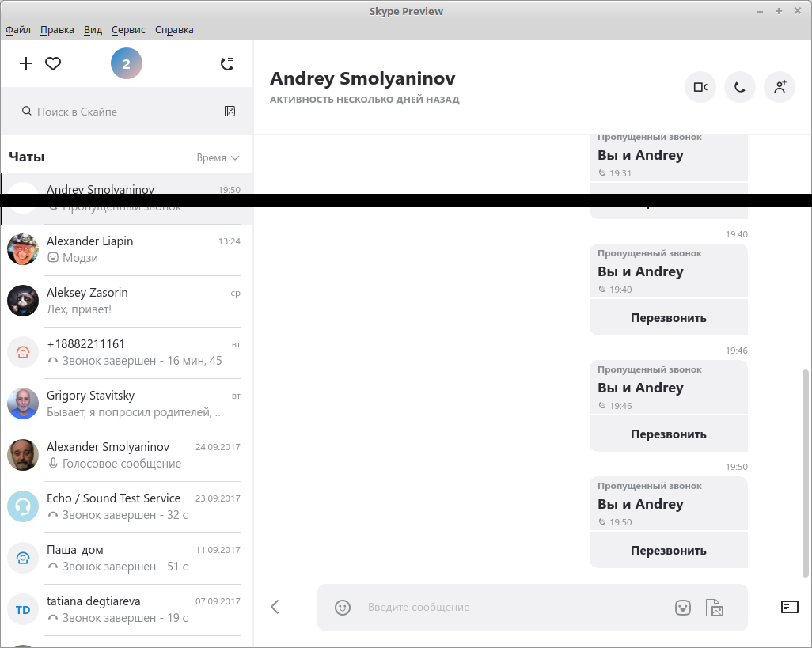Start a video call with Andrey Smolyaninov
This screenshot has height=648, width=812.
pyautogui.click(x=700, y=87)
